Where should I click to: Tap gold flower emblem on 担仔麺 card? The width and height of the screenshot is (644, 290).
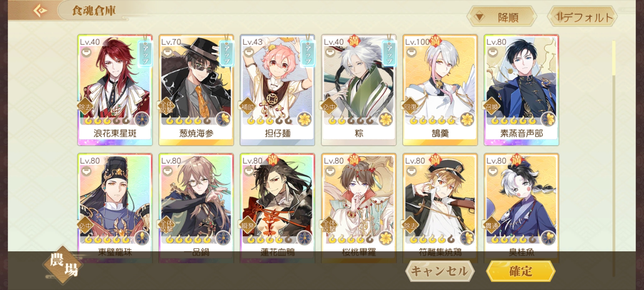305,119
